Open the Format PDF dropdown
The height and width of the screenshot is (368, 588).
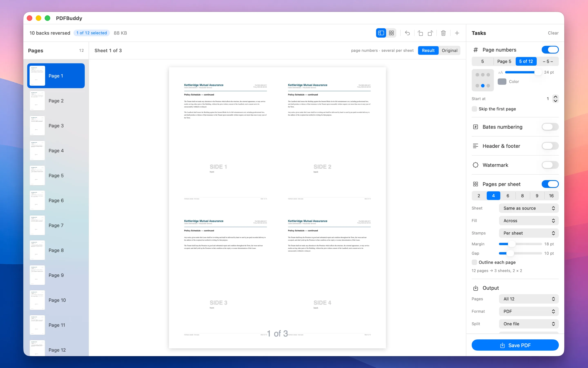[529, 312]
